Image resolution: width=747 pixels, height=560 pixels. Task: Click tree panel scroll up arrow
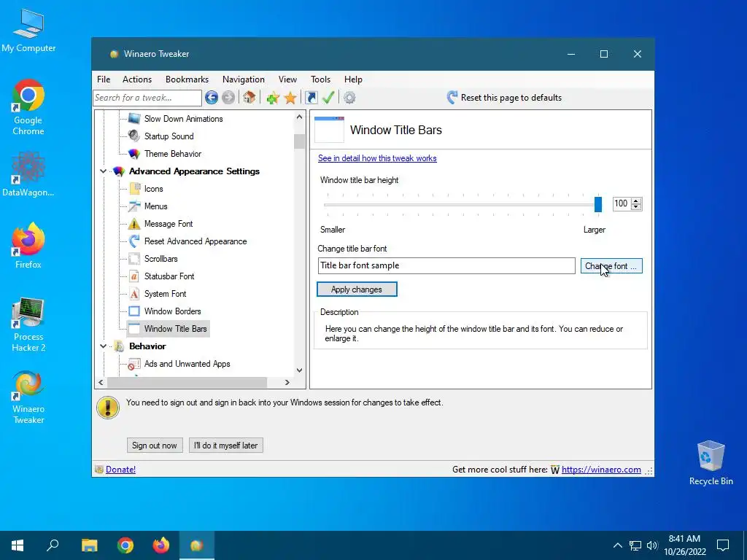coord(299,117)
